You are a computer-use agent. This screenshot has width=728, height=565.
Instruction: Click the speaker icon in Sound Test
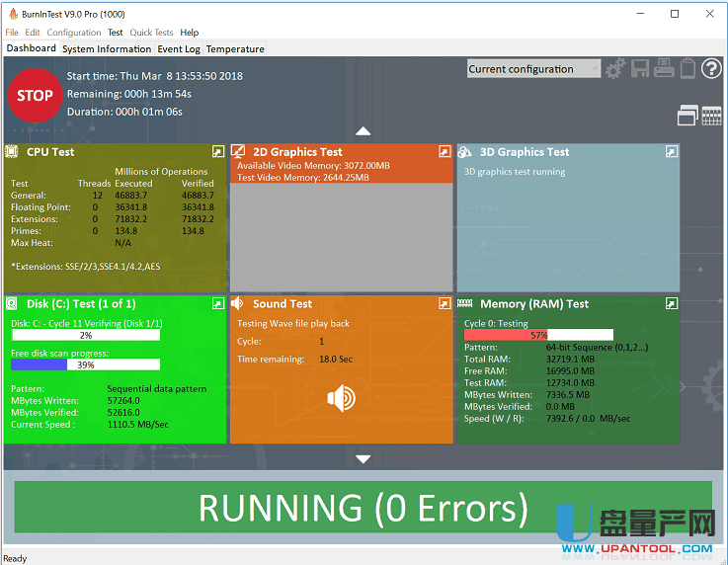point(341,398)
